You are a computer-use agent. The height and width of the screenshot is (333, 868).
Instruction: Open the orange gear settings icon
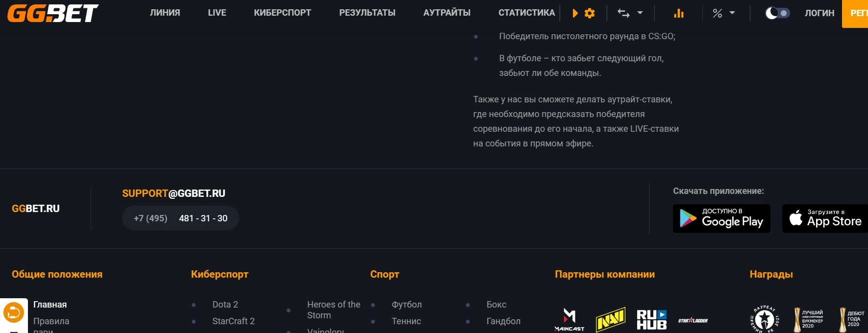point(590,13)
